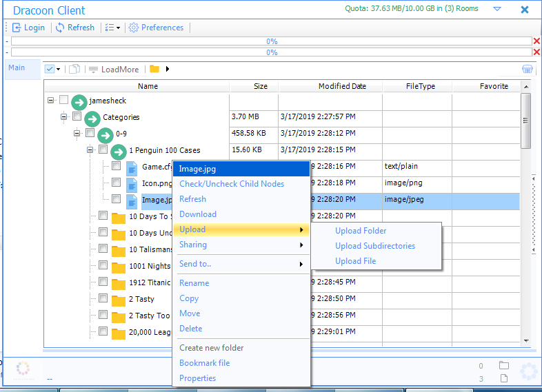Image resolution: width=542 pixels, height=392 pixels.
Task: Click the check-all selection icon
Action: [50, 69]
